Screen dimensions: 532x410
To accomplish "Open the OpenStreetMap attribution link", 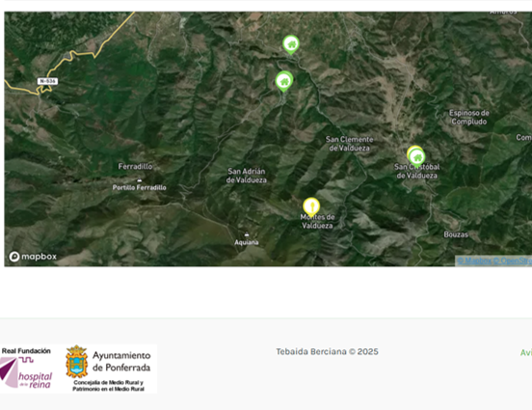I will coord(513,260).
